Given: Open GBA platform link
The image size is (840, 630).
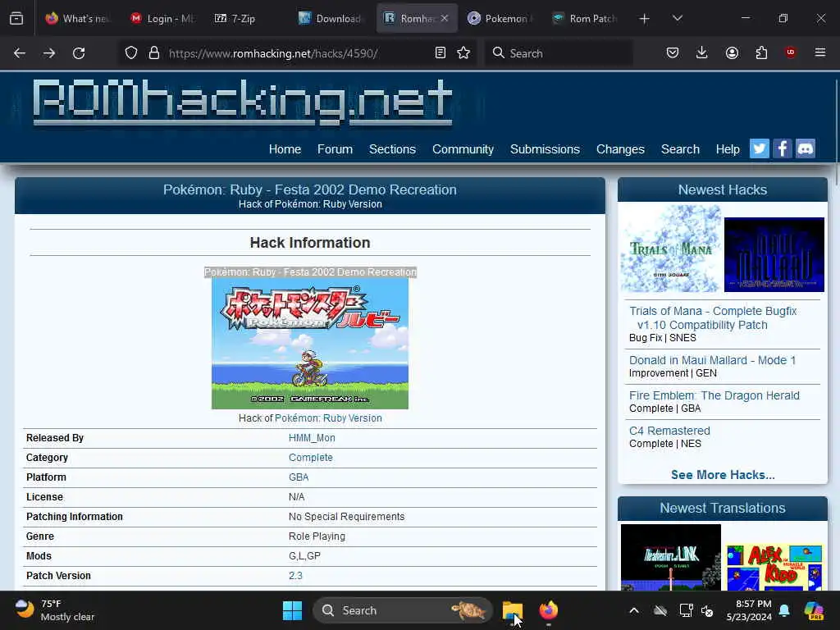Looking at the screenshot, I should (299, 477).
